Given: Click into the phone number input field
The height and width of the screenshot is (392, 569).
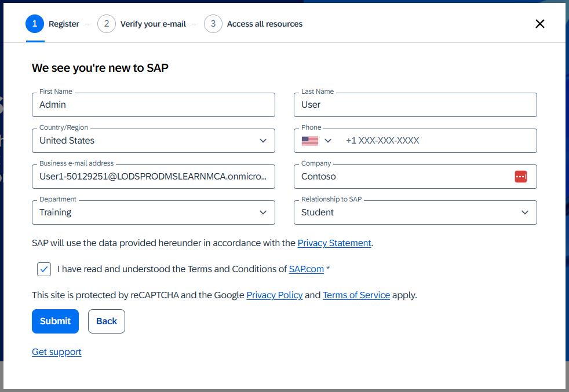Looking at the screenshot, I should (435, 141).
